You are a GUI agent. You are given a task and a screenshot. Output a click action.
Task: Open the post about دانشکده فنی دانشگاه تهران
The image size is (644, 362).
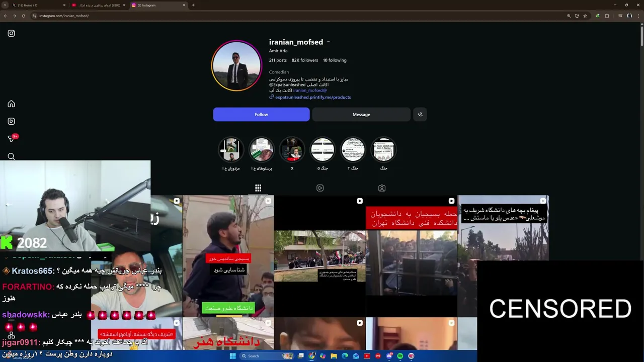(412, 256)
